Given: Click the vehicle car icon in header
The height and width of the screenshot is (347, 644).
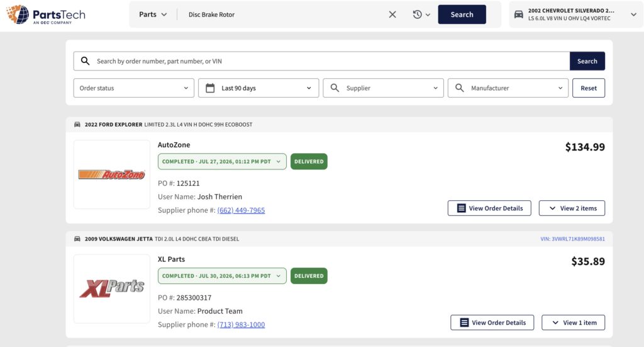Looking at the screenshot, I should click(x=519, y=14).
